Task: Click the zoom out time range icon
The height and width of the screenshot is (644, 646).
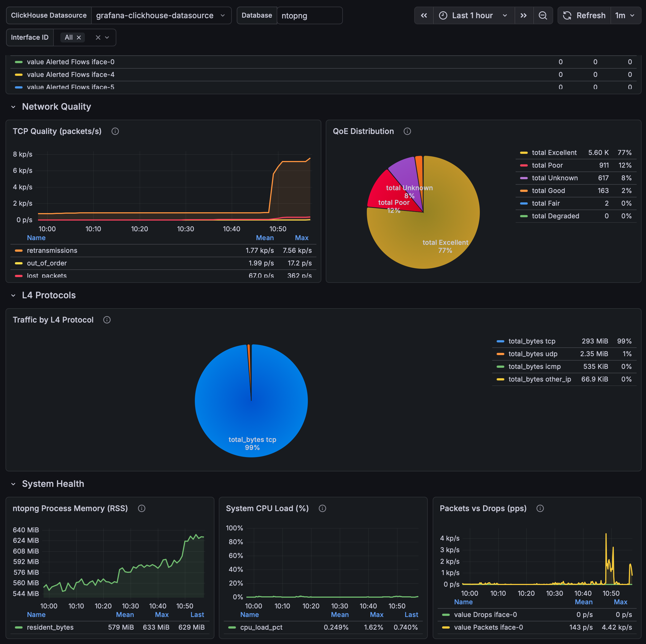Action: coord(543,15)
